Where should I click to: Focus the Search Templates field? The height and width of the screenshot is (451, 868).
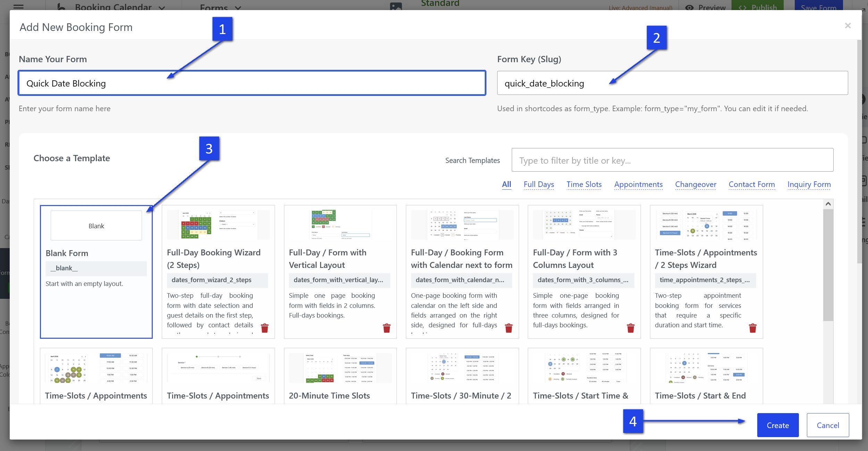pyautogui.click(x=672, y=160)
